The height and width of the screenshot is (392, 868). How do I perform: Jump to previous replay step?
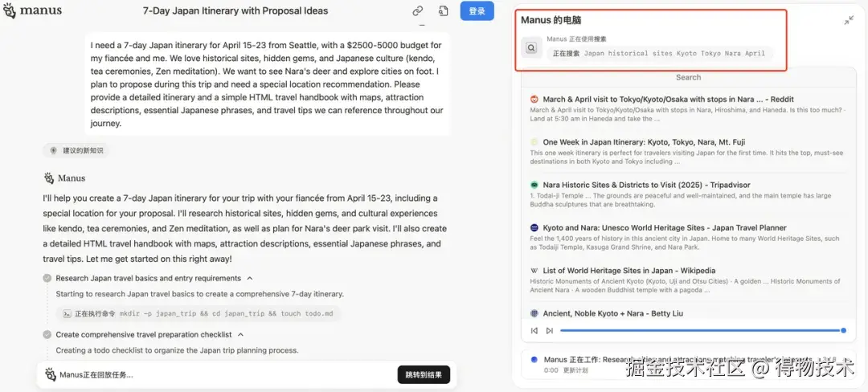point(534,330)
